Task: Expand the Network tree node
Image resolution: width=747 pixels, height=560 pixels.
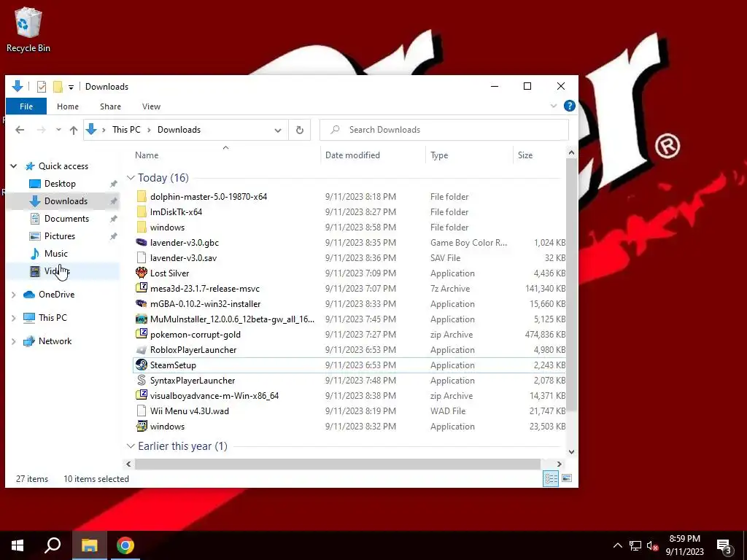Action: (14, 341)
